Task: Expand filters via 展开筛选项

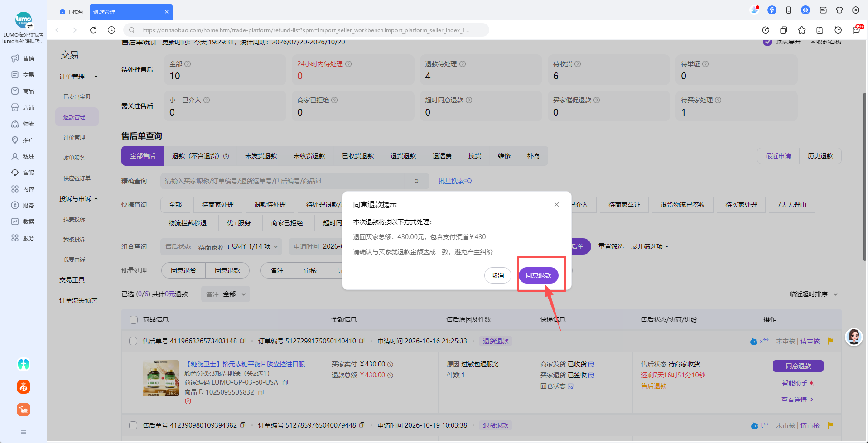Action: coord(650,246)
